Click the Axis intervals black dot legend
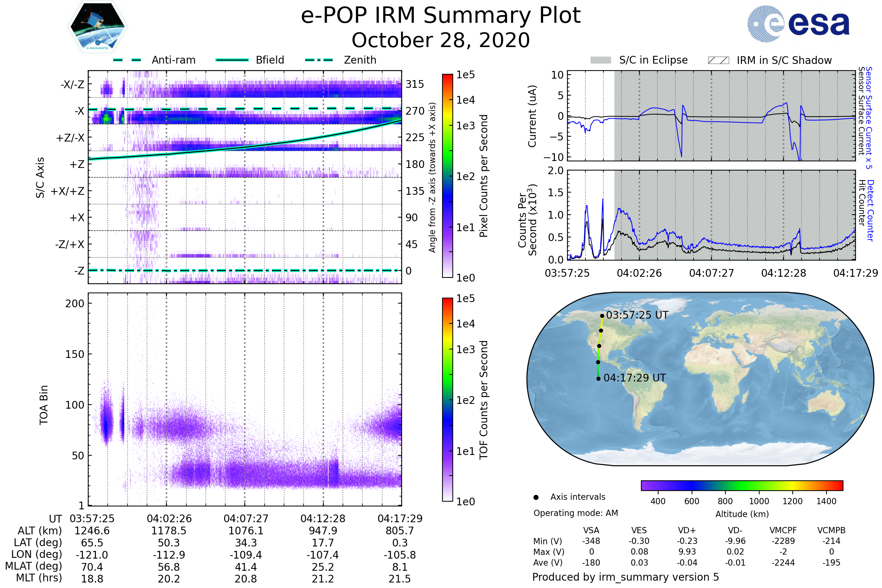The image size is (882, 588). [536, 497]
